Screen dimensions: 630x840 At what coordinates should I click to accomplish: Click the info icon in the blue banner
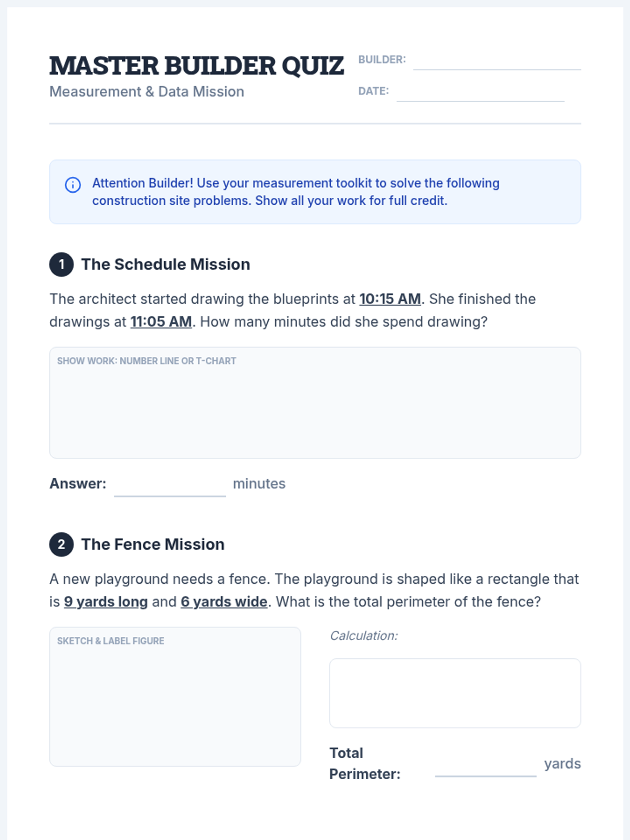[x=72, y=185]
